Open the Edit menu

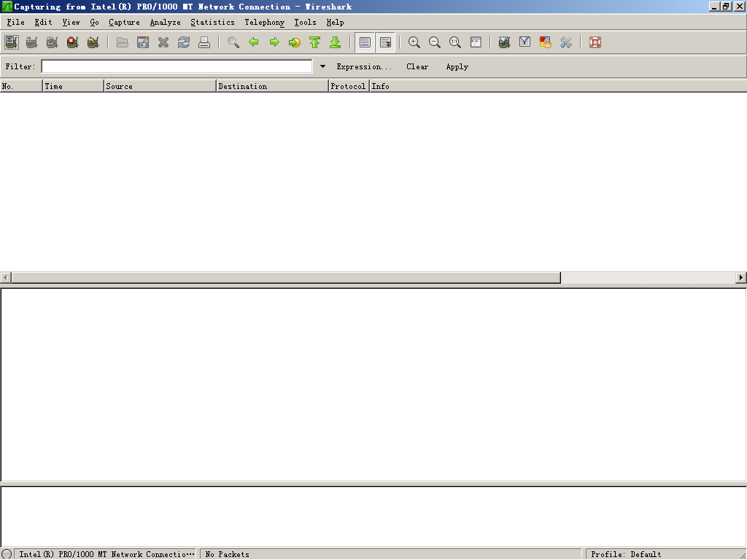pos(43,23)
